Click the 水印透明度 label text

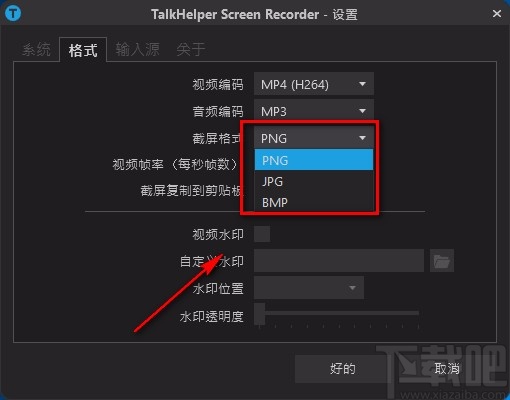tap(211, 316)
